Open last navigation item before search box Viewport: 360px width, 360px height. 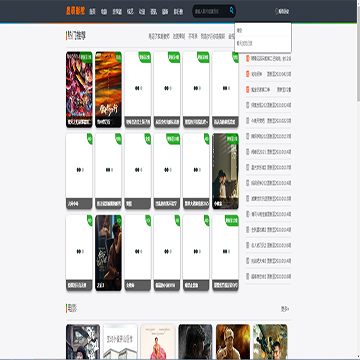click(x=178, y=12)
